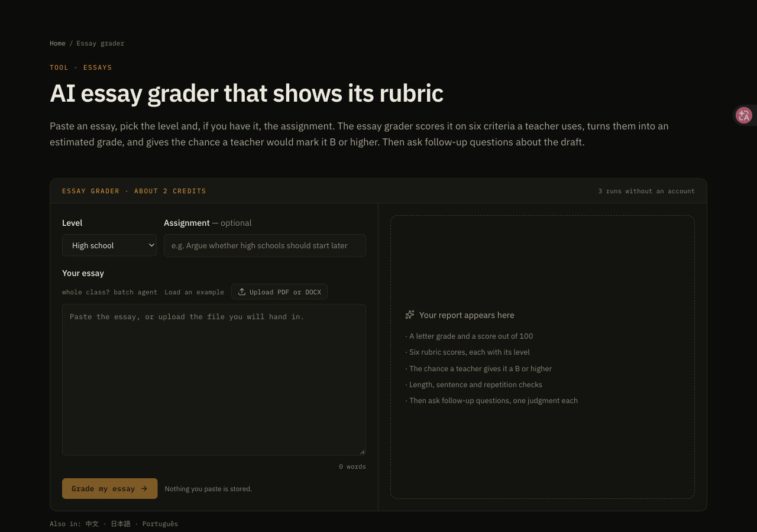757x532 pixels.
Task: Click 'Six rubric scores, each with its level'
Action: [468, 352]
